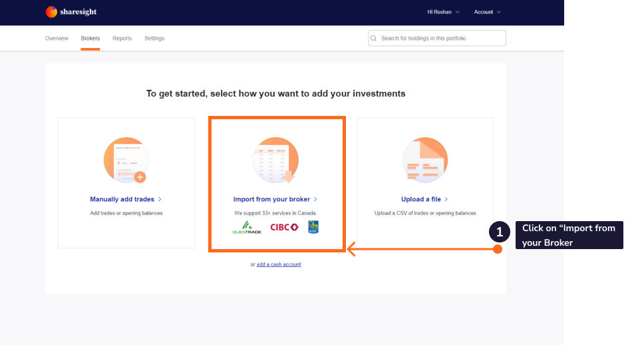Click 'Upload a CSV of trades' description
Viewport: 644px width, 349px height.
click(425, 213)
